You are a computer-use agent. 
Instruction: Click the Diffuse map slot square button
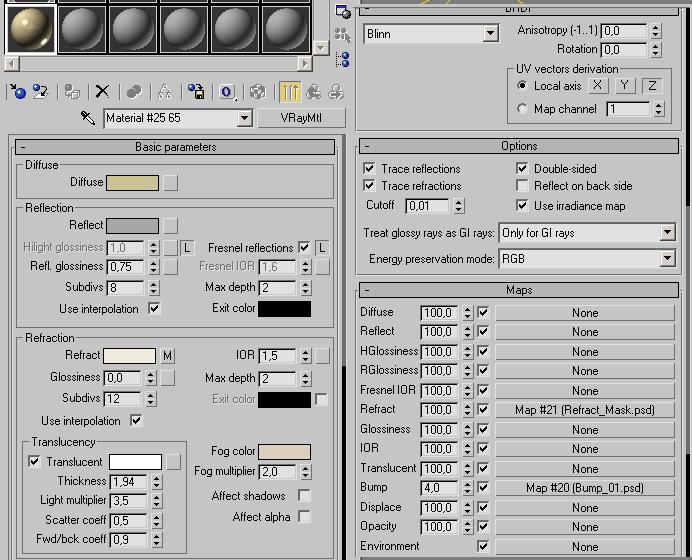coord(171,183)
